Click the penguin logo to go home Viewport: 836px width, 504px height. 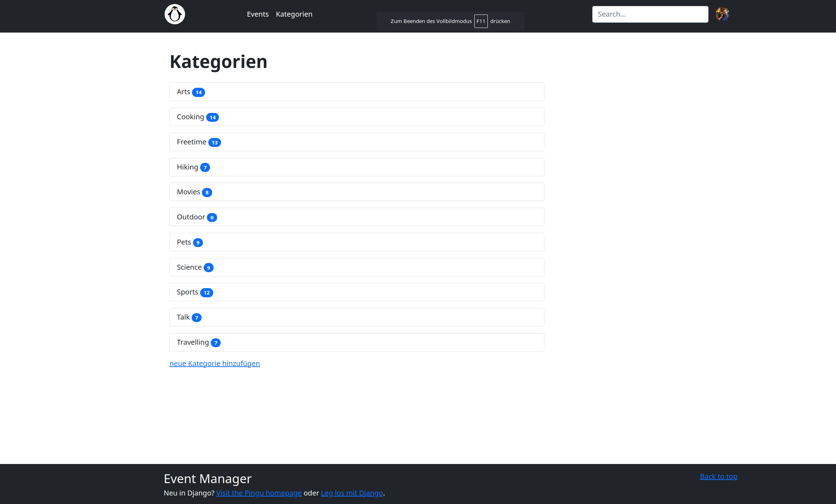[175, 14]
